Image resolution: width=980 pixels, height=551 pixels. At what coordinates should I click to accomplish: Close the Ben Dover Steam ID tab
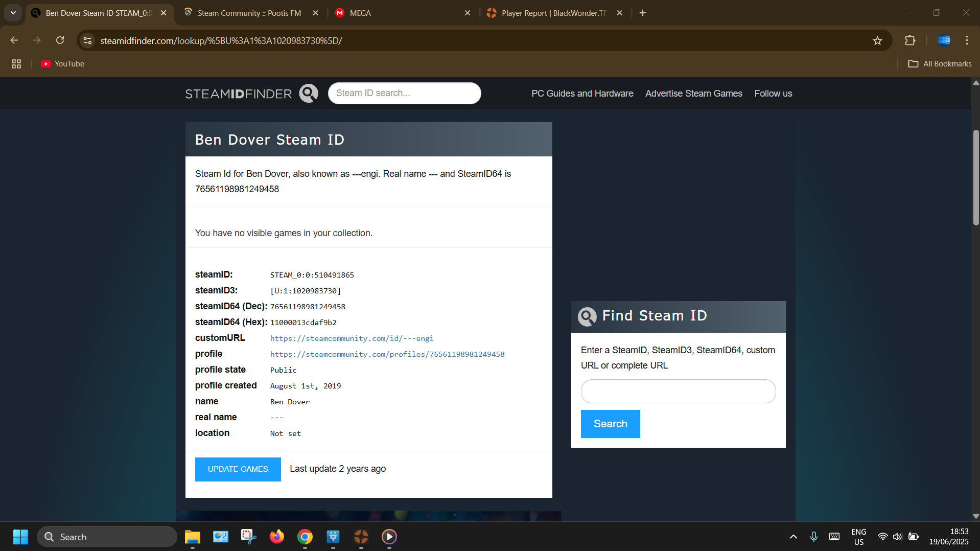(164, 13)
